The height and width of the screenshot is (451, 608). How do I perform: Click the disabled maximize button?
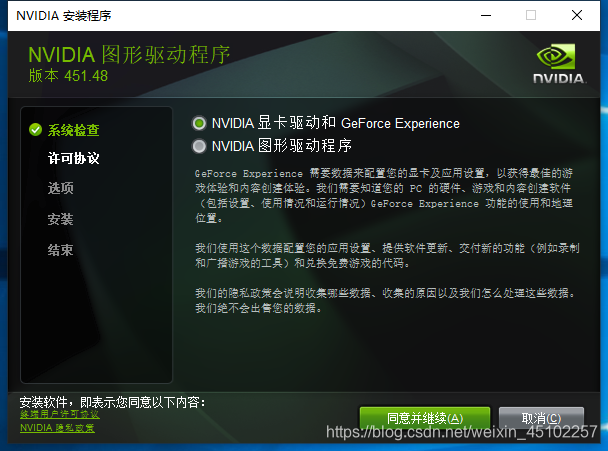coord(531,16)
